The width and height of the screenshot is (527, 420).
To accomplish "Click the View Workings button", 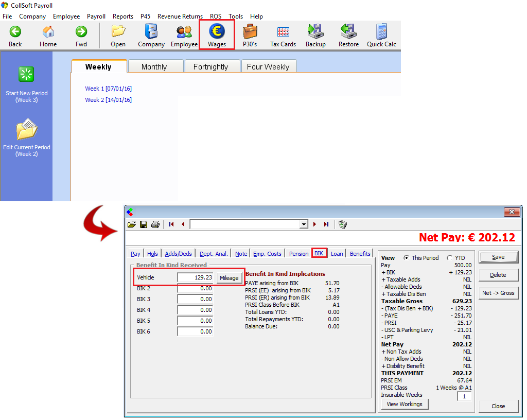I will tap(405, 404).
